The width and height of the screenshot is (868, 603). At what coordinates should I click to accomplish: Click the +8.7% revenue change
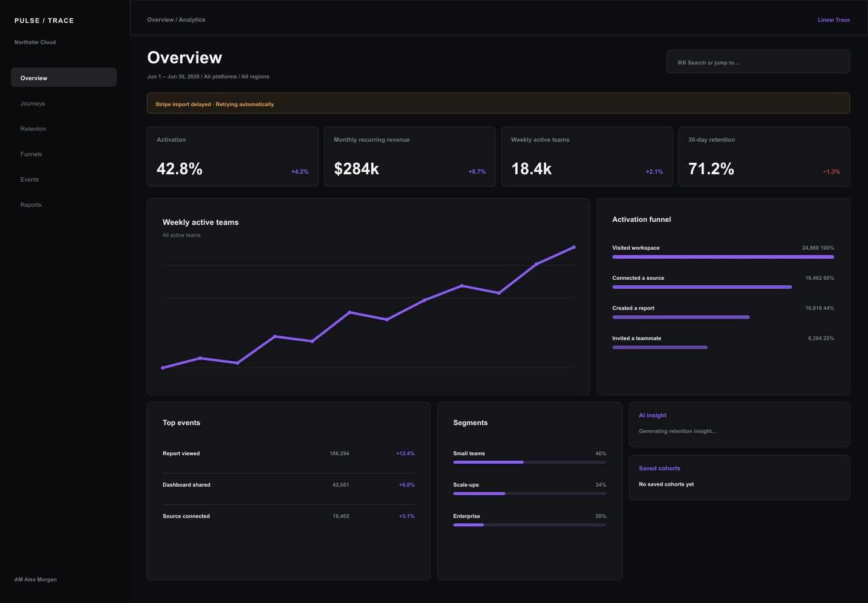(477, 172)
